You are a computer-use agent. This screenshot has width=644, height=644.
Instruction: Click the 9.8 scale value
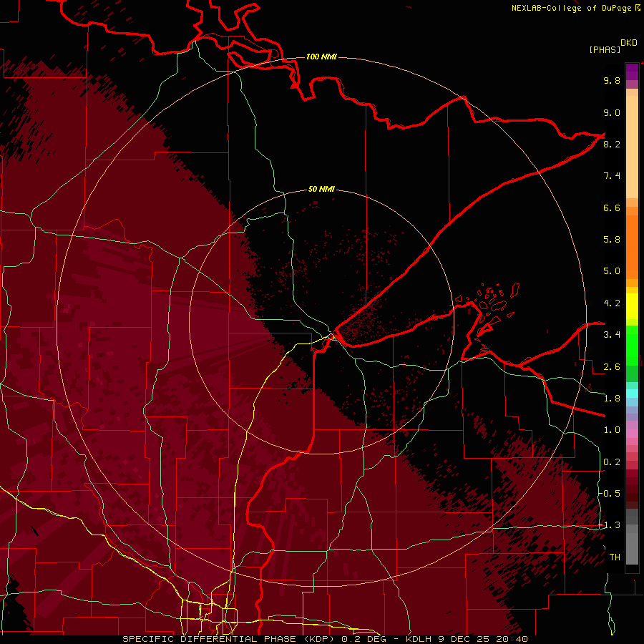coord(612,80)
